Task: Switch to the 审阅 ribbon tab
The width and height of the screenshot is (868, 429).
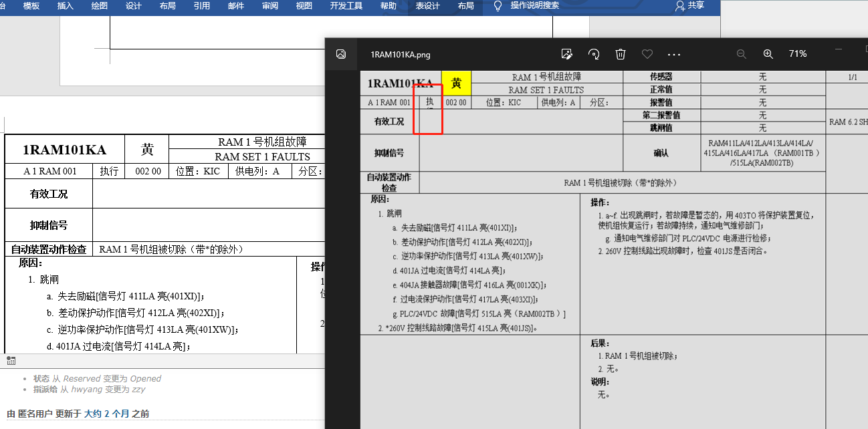Action: pos(270,6)
